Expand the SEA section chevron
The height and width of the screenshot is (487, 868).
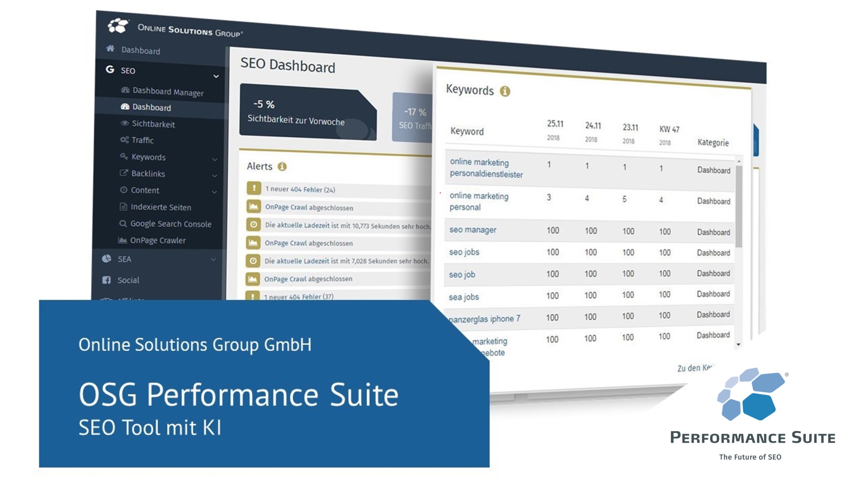(213, 260)
